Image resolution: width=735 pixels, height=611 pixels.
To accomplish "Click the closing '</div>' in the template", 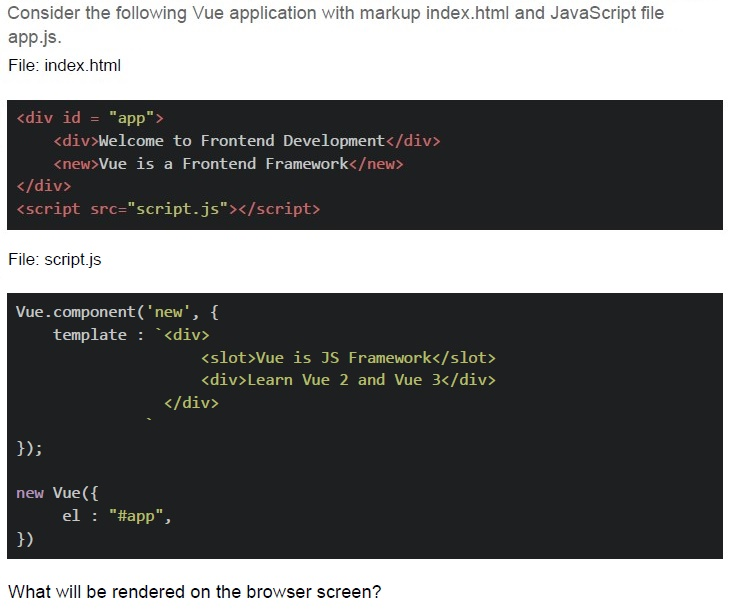I will point(191,403).
